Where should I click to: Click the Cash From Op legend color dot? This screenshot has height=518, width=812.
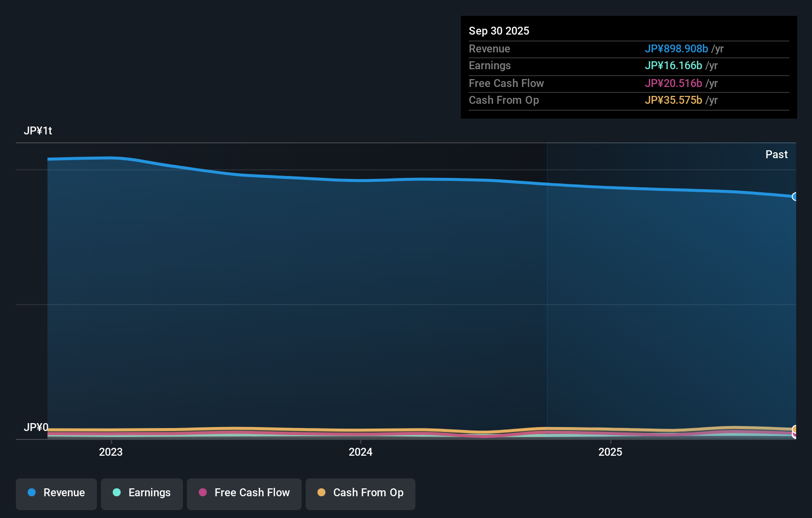(x=321, y=492)
